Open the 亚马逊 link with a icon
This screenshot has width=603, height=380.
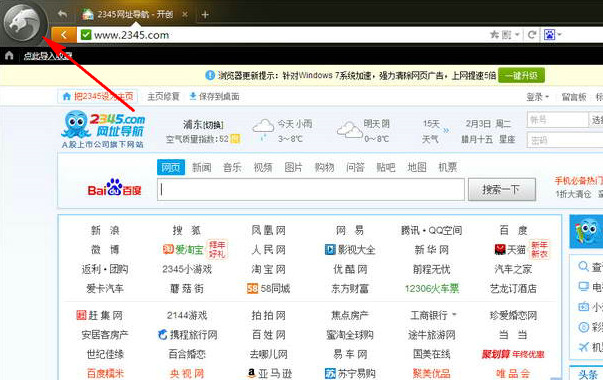[x=270, y=373]
